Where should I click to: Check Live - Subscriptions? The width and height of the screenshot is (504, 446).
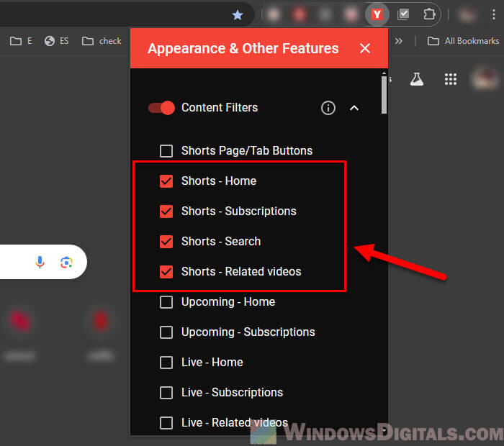point(166,392)
